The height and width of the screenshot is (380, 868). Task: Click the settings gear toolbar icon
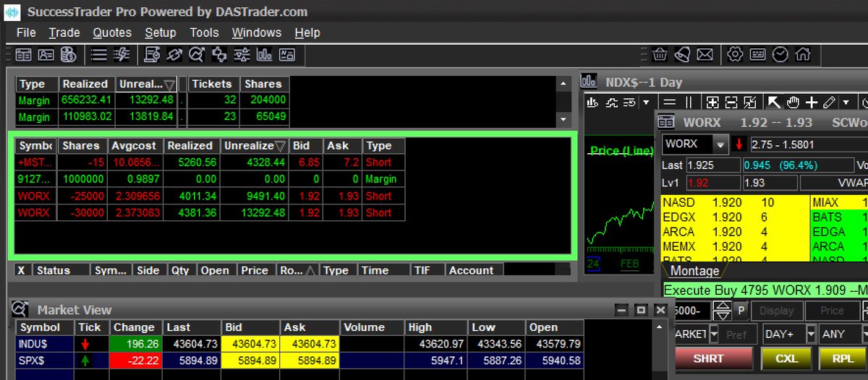click(735, 54)
